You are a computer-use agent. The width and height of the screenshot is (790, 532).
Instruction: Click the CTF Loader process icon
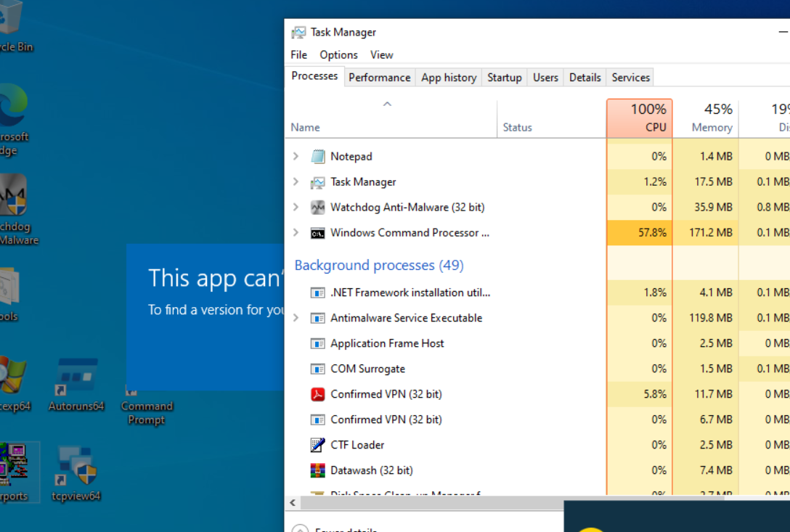pyautogui.click(x=317, y=445)
